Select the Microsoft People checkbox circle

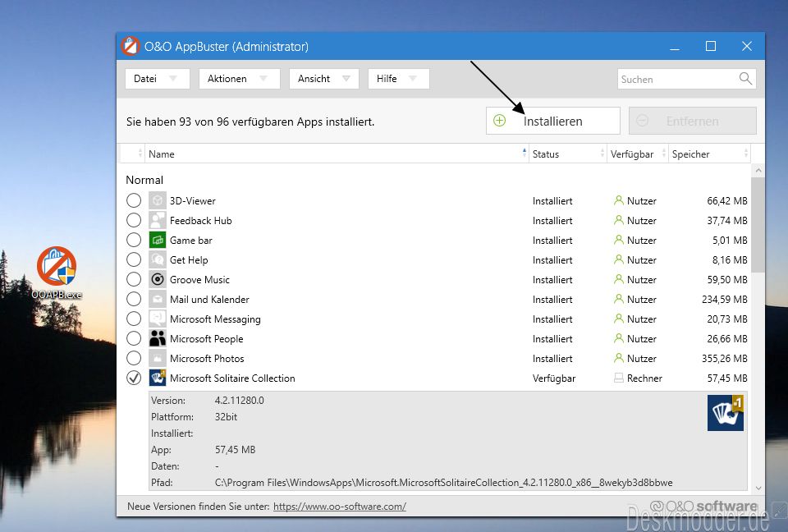pos(134,338)
